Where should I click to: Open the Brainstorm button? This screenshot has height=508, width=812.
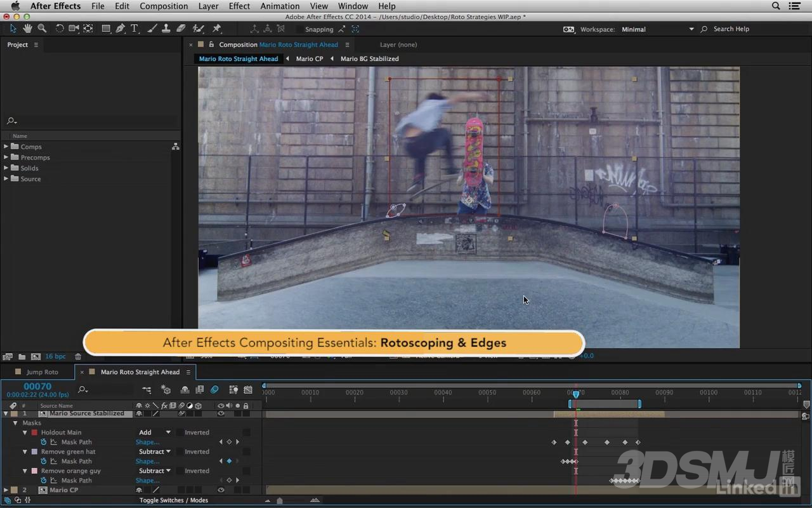pos(233,389)
